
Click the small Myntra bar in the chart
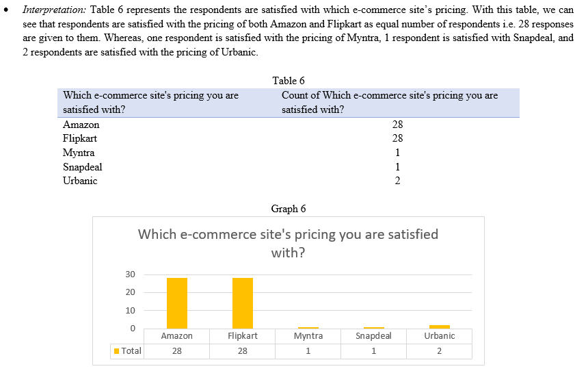[x=308, y=328]
